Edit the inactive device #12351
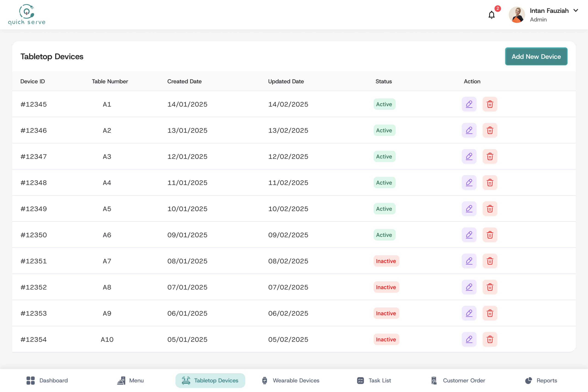Image resolution: width=588 pixels, height=392 pixels. click(x=469, y=261)
